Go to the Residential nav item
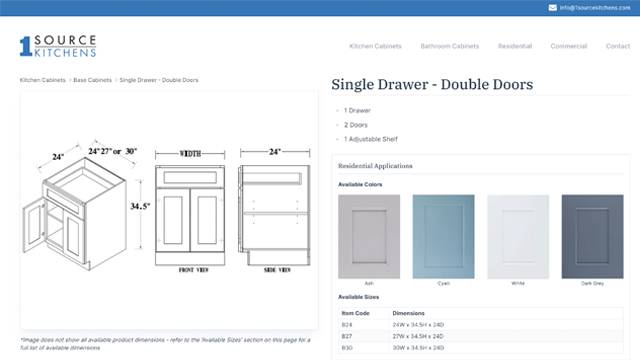The width and height of the screenshot is (640, 360). [515, 46]
